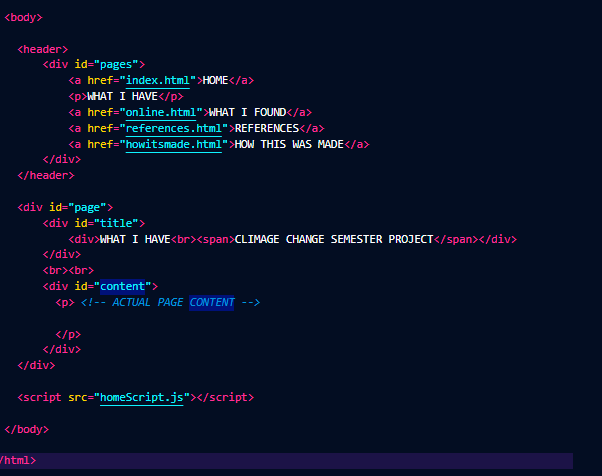Select the highlighted CONTENT word in comment
The image size is (602, 476).
[x=211, y=302]
